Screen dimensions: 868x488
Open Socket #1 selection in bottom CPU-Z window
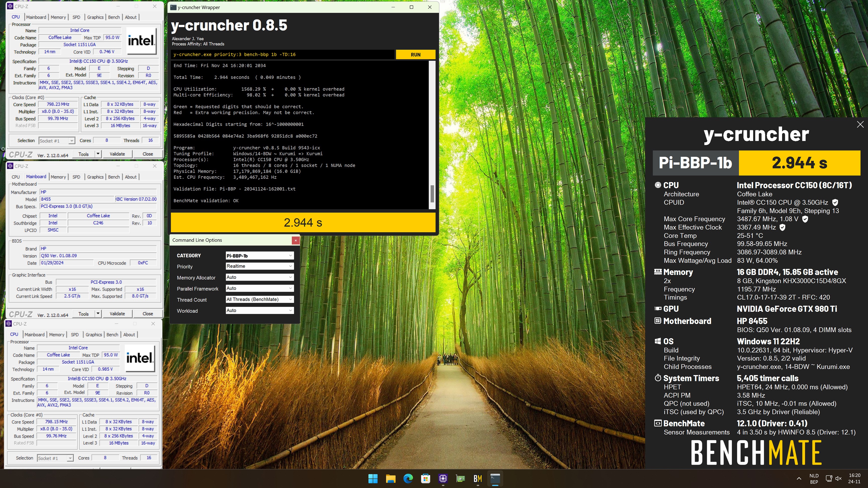click(x=55, y=458)
